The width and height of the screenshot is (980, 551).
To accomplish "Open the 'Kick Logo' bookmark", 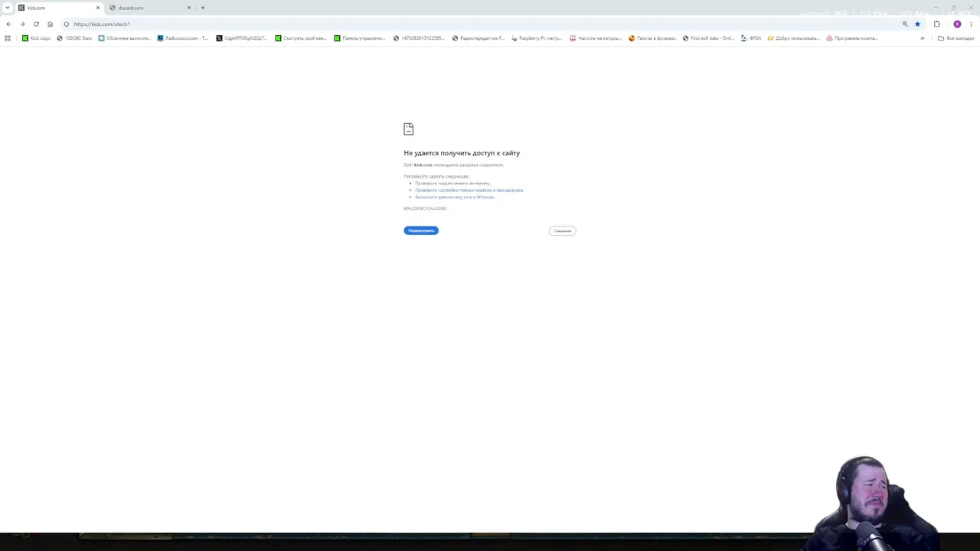I will click(x=36, y=38).
